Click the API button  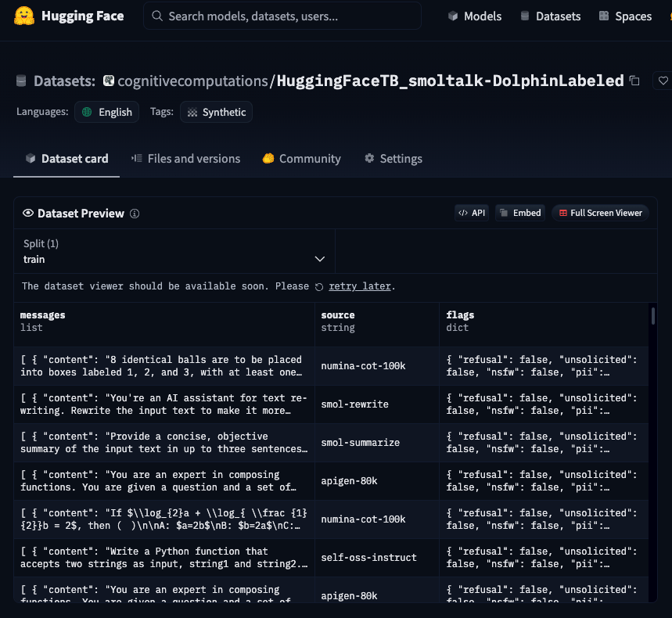click(472, 213)
